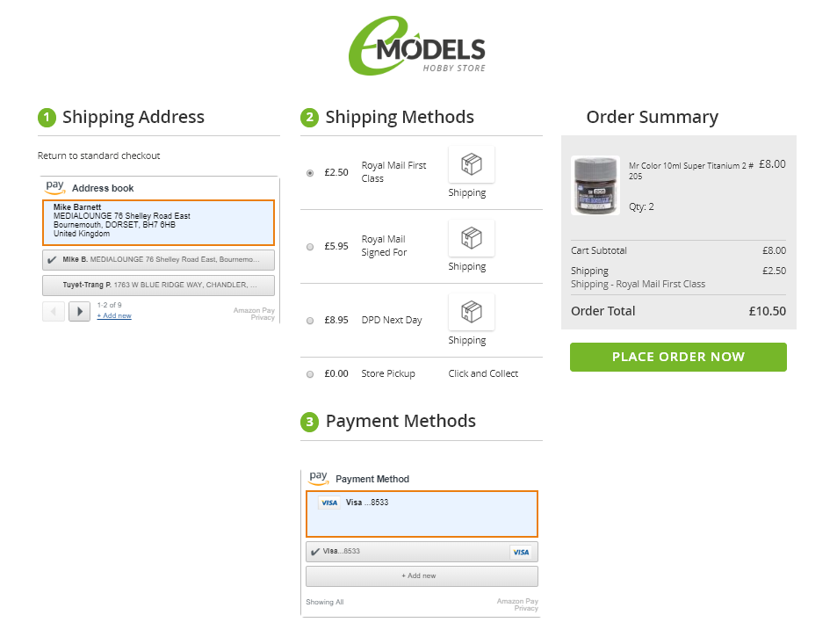Go to next address book page arrow
This screenshot has height=644, width=837.
80,311
